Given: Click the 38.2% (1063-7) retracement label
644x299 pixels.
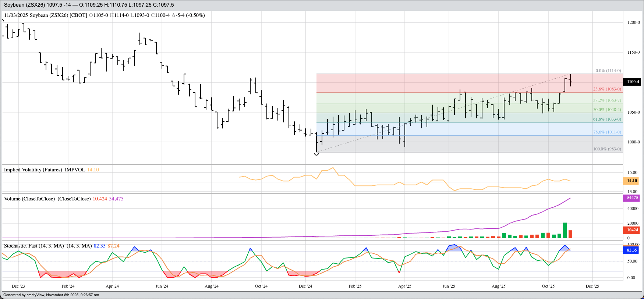Looking at the screenshot, I should point(607,100).
